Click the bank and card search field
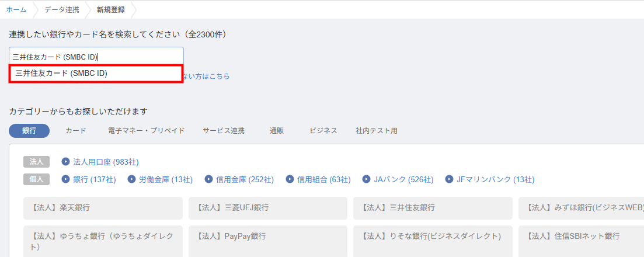Screen dimensions: 644x257 96,57
